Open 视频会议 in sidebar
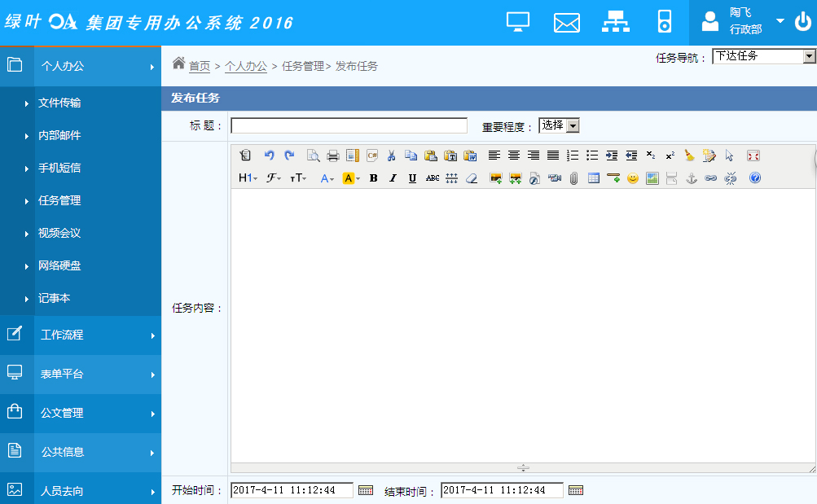 [x=59, y=233]
